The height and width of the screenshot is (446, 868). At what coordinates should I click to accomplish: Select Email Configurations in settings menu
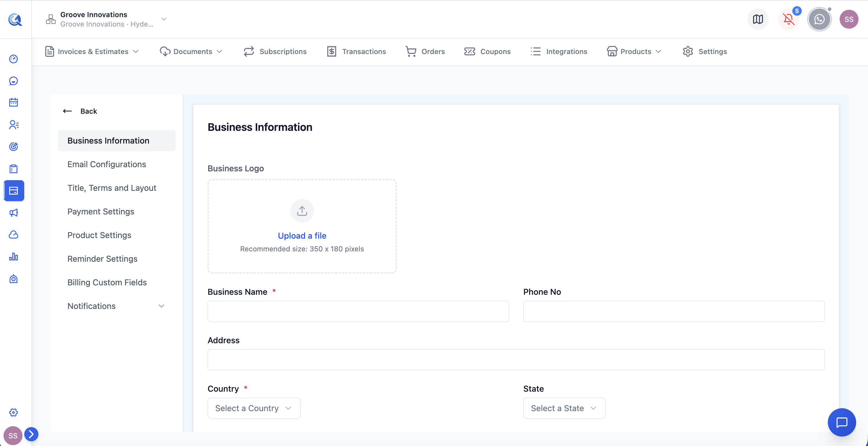106,164
